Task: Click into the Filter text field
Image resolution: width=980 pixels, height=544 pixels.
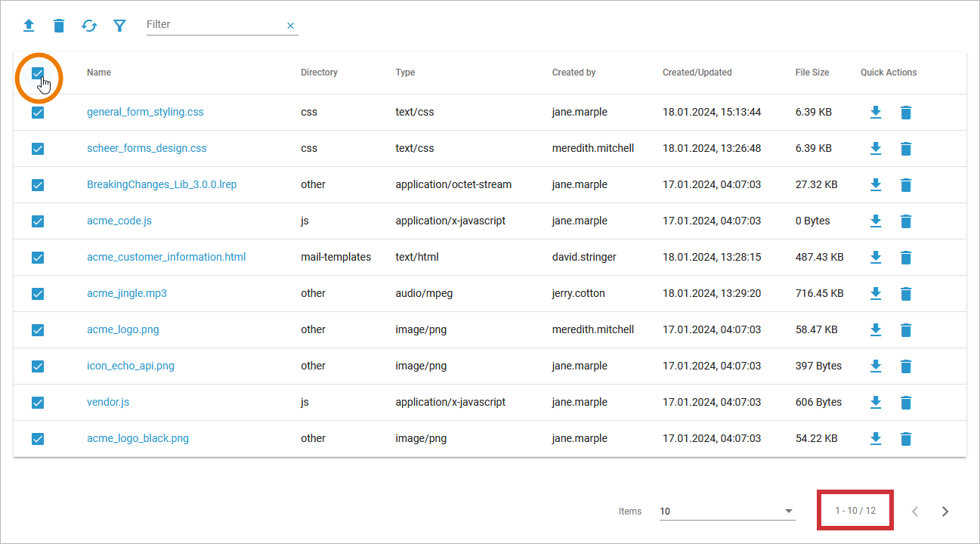Action: point(213,25)
